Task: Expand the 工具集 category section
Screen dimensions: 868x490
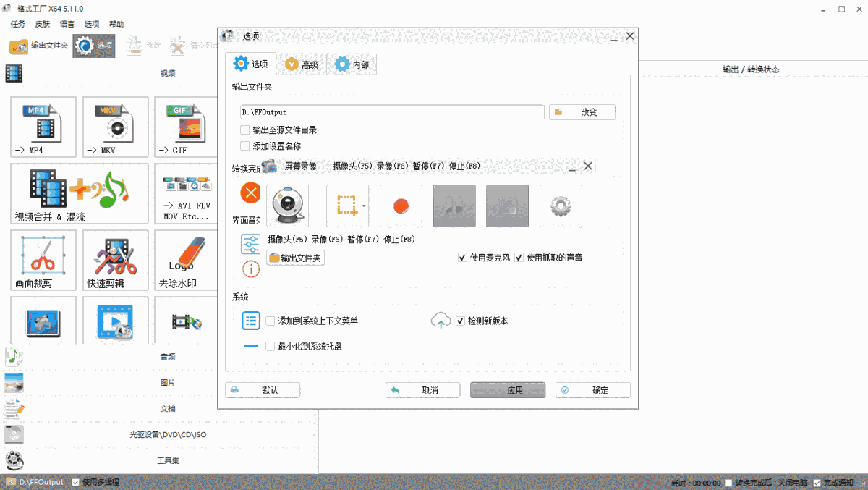Action: (167, 461)
